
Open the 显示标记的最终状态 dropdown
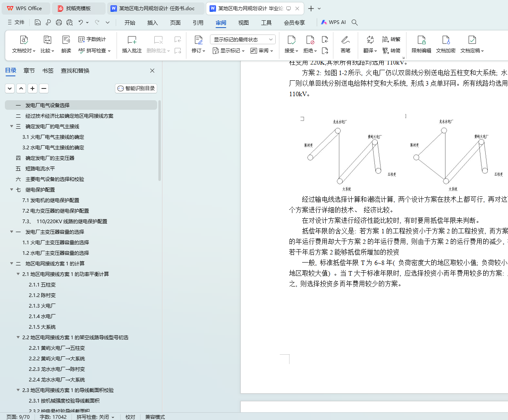tap(243, 39)
